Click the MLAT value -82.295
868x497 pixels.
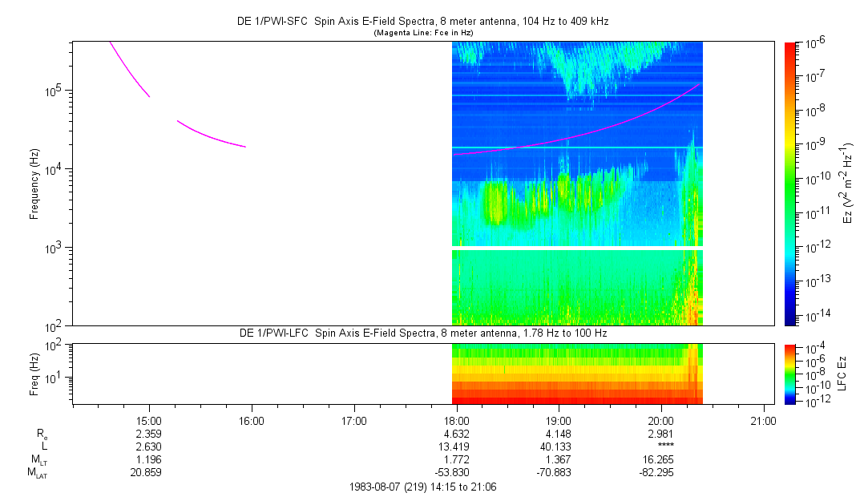[660, 473]
